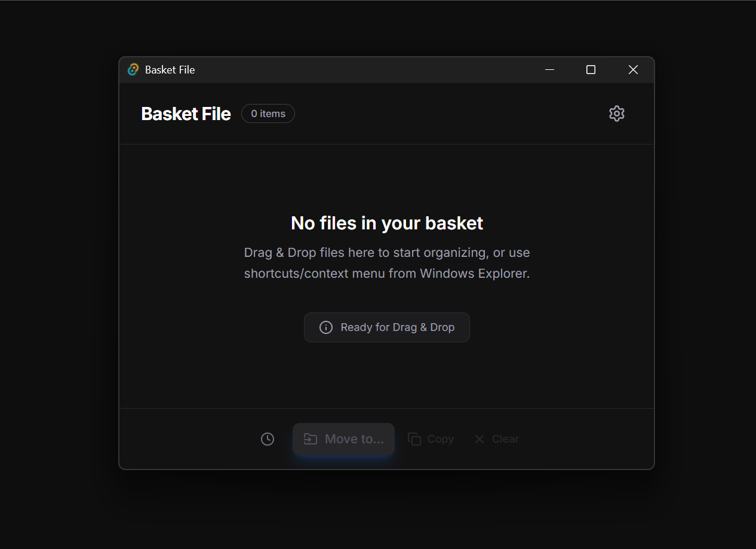
Task: Open settings via the gear icon
Action: [x=616, y=114]
